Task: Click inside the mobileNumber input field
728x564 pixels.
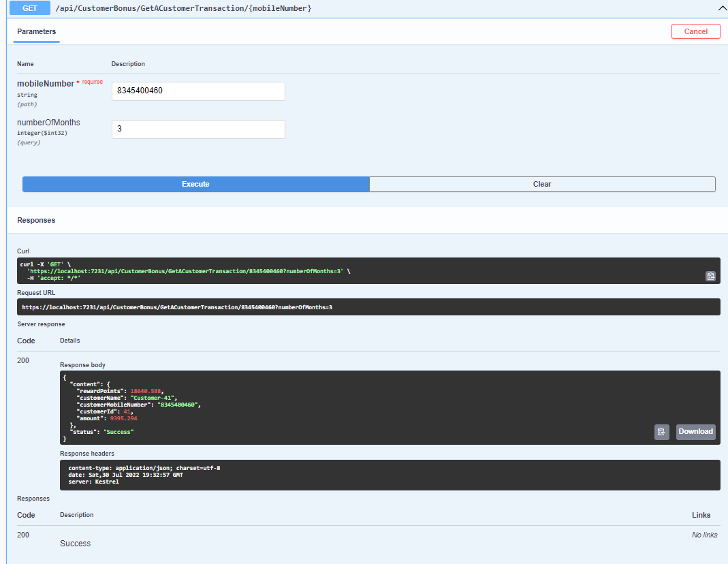Action: (x=197, y=91)
